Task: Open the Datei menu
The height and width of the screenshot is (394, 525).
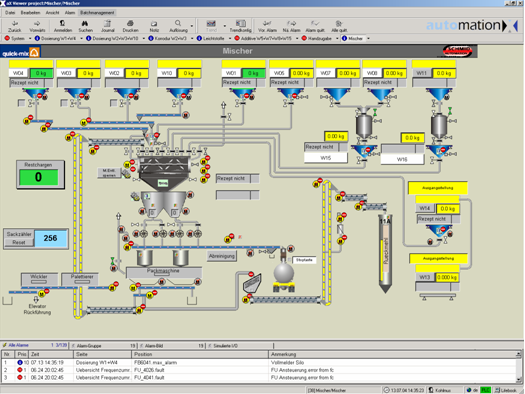Action: tap(10, 13)
